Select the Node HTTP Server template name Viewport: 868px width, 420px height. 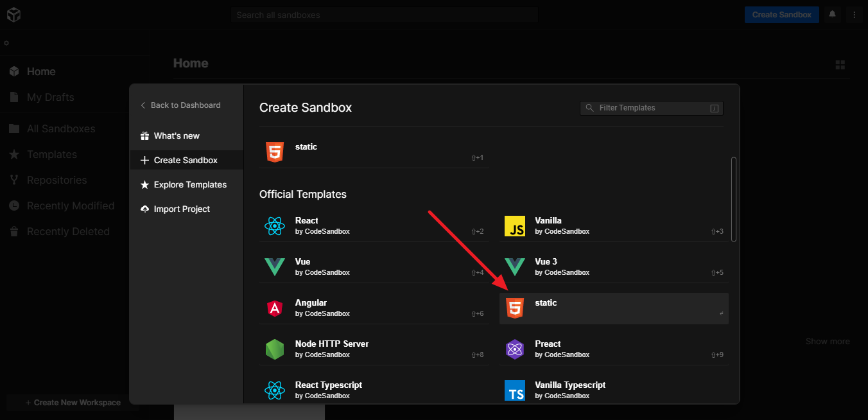(x=332, y=344)
